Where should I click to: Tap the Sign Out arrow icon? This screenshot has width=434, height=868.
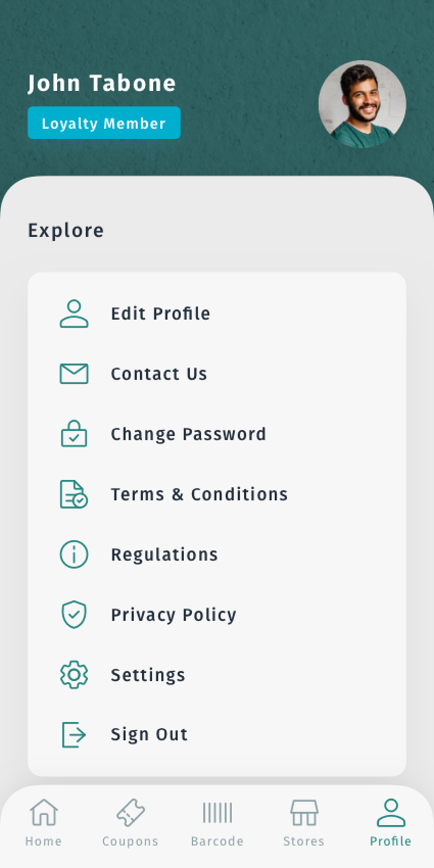(74, 734)
